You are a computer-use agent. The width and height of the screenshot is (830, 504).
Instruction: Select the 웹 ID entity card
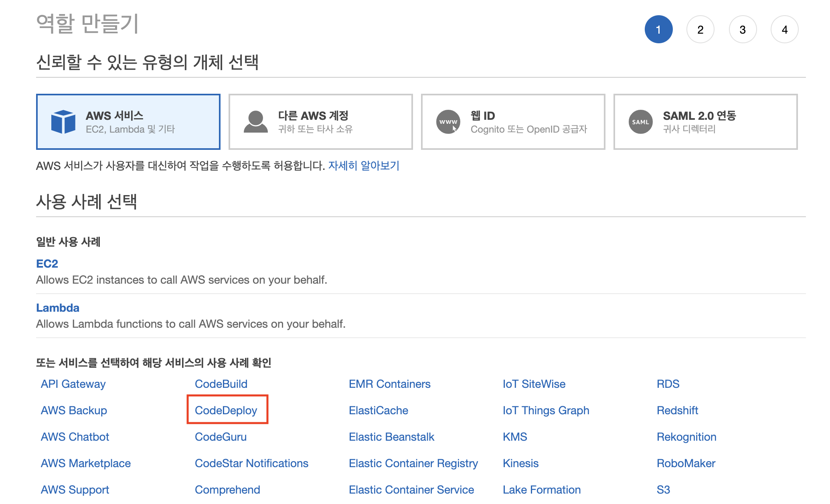513,122
